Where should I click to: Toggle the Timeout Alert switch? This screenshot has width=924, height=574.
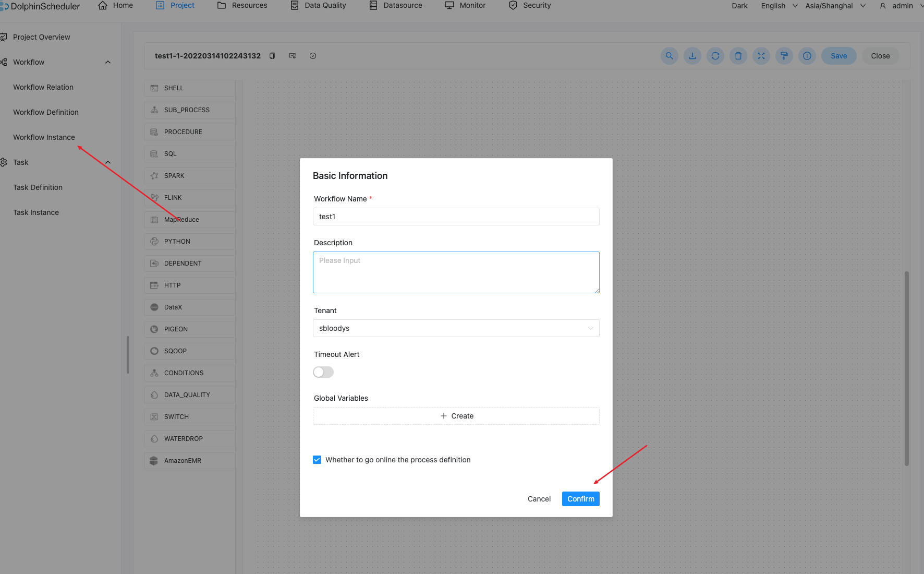coord(323,372)
